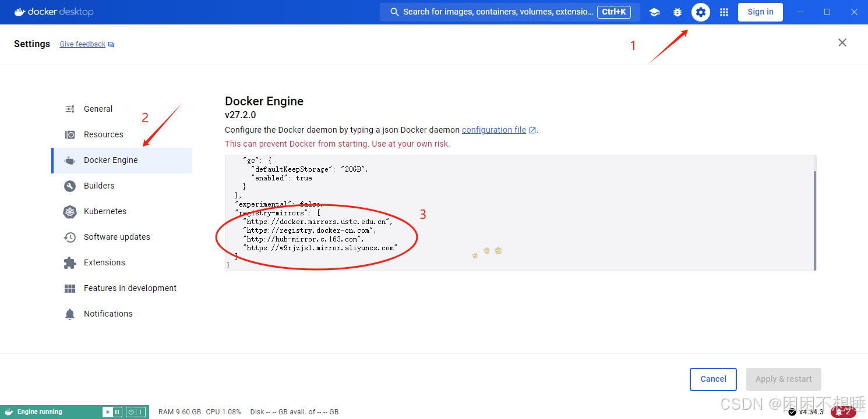Click the Apply & restart button
Screen dimensions: 868x419
pos(784,379)
